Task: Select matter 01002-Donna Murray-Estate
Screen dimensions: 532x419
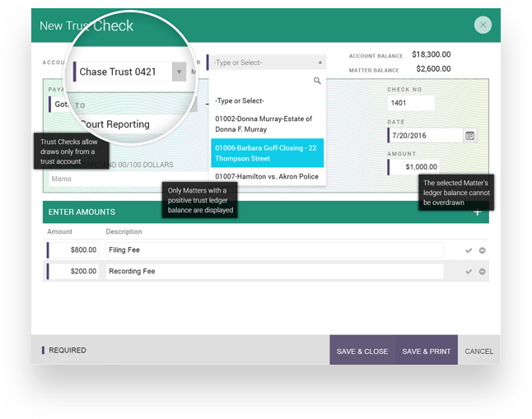Action: 267,123
